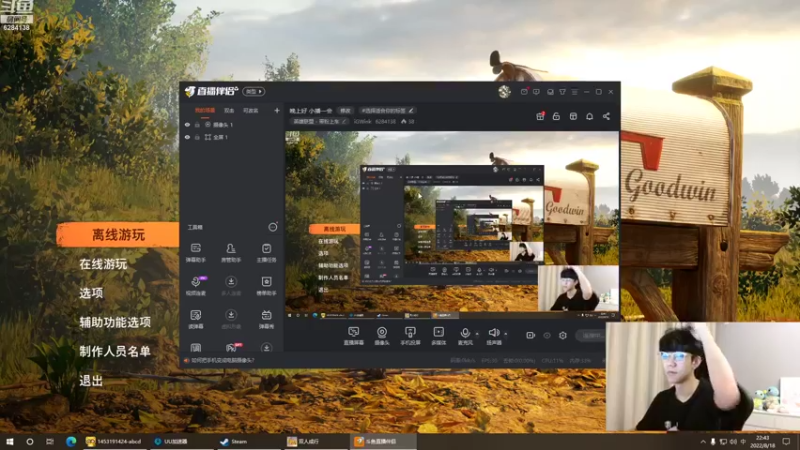
Task: Expand hidden system tray icons chevron
Action: [703, 441]
